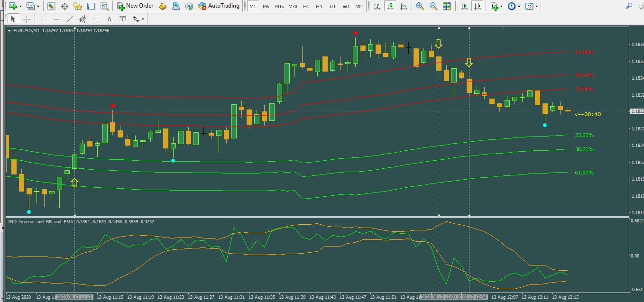644x302 pixels.
Task: Click the EURUSD,M1 chart title expander
Action: [9, 30]
